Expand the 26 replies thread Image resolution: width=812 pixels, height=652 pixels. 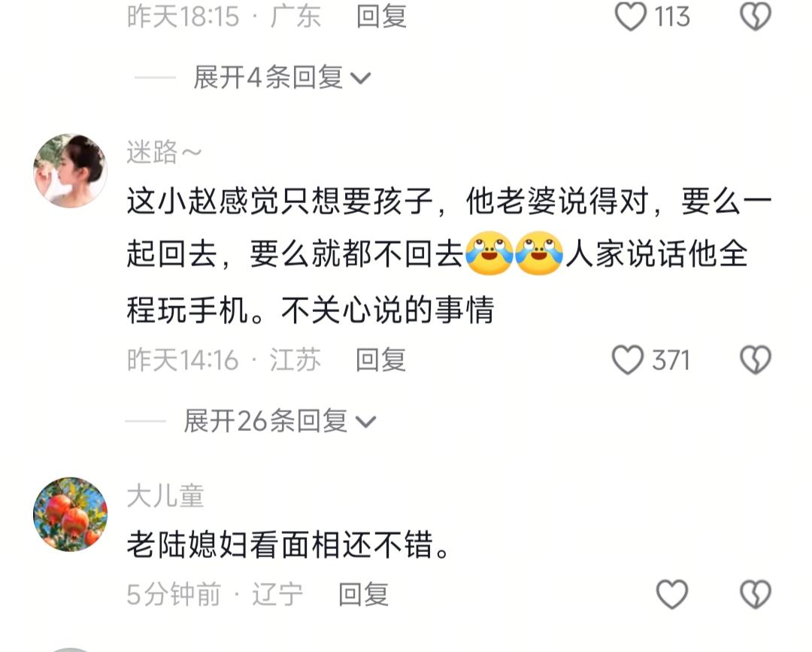click(x=280, y=420)
